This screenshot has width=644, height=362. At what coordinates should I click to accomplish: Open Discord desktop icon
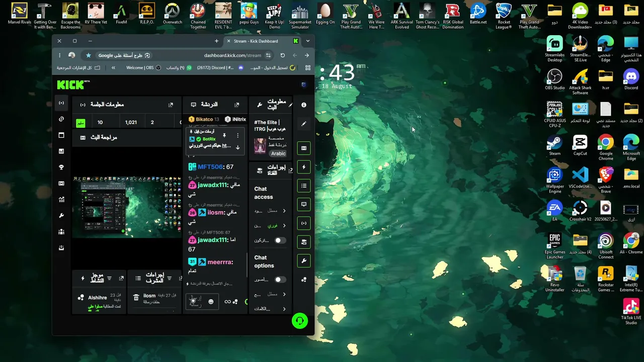(631, 79)
